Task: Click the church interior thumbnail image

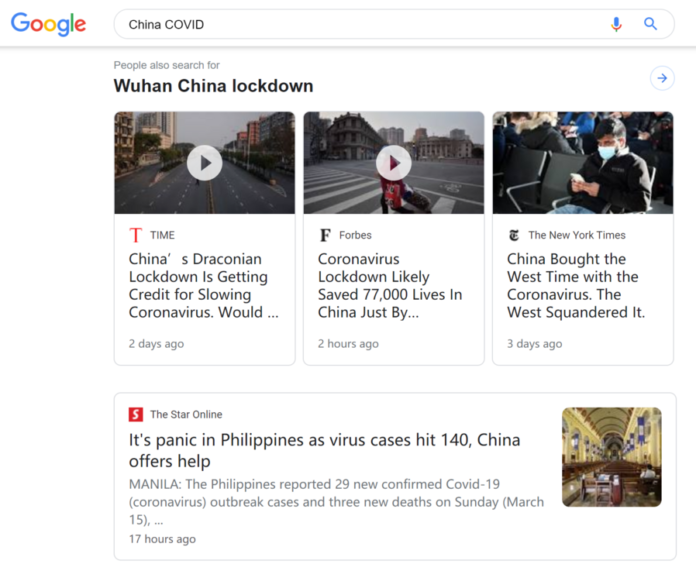Action: (x=612, y=457)
